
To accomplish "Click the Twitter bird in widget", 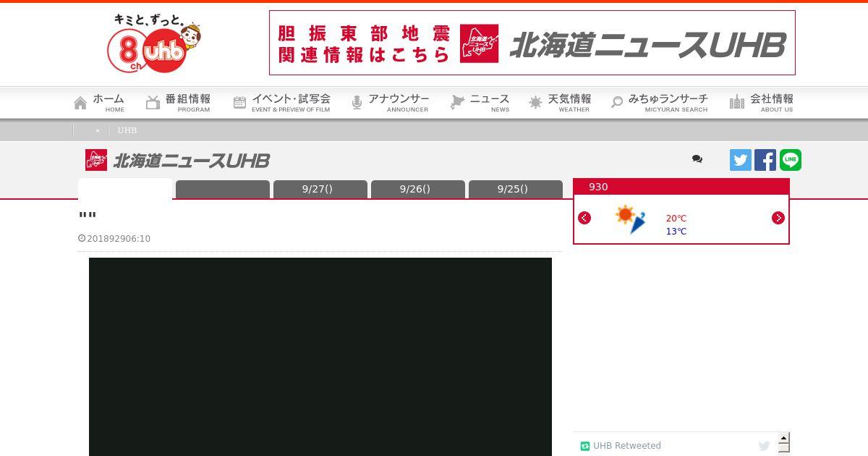I will (x=764, y=446).
